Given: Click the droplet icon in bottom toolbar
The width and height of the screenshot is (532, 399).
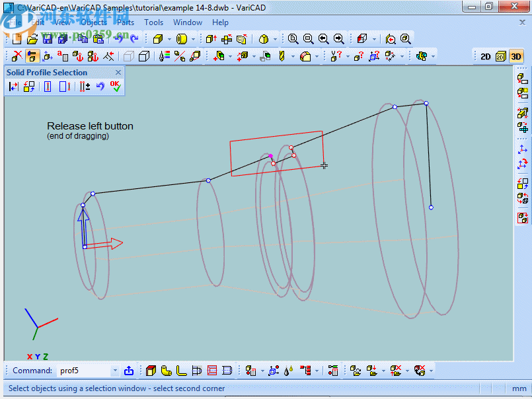Looking at the screenshot, I should coord(289,371).
